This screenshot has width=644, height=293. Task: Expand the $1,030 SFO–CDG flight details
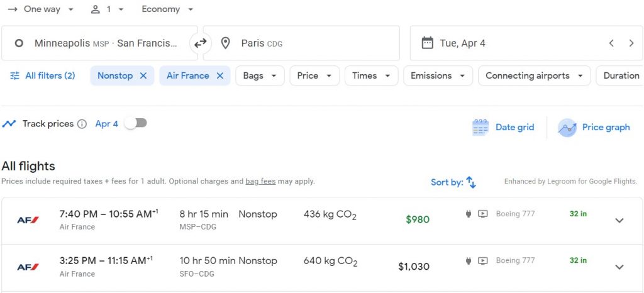(x=619, y=267)
